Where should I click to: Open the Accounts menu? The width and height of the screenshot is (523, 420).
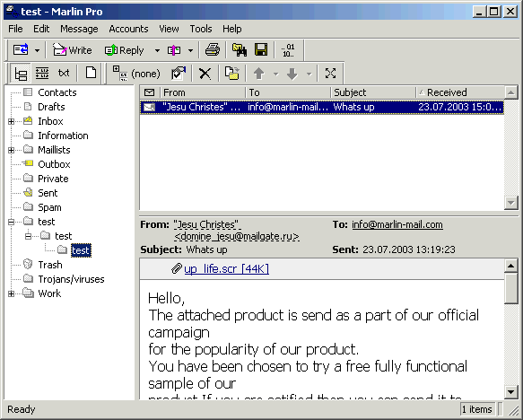point(128,29)
